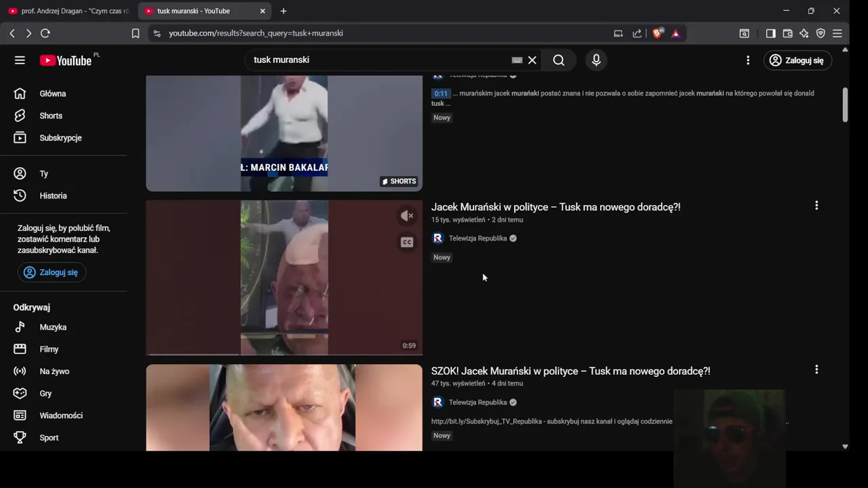Screen dimensions: 868x488
Task: Click the 'Odkrywaj' section heading
Action: (31, 308)
